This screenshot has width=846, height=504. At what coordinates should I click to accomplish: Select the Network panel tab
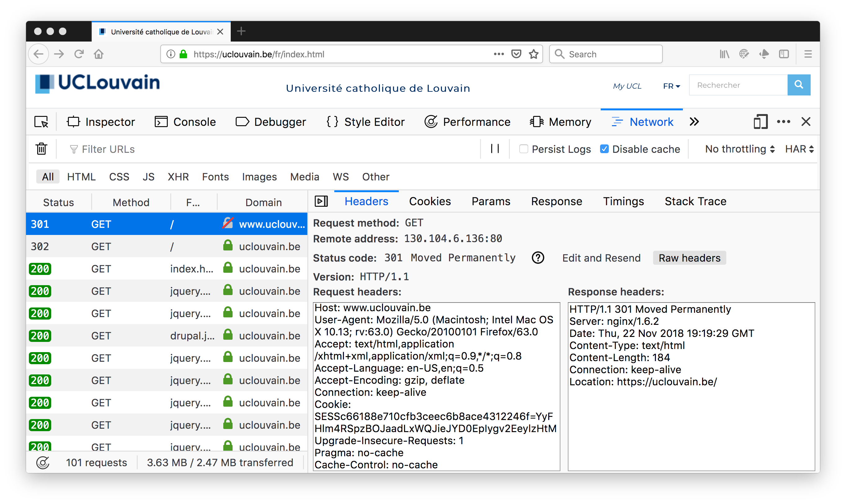pos(642,122)
